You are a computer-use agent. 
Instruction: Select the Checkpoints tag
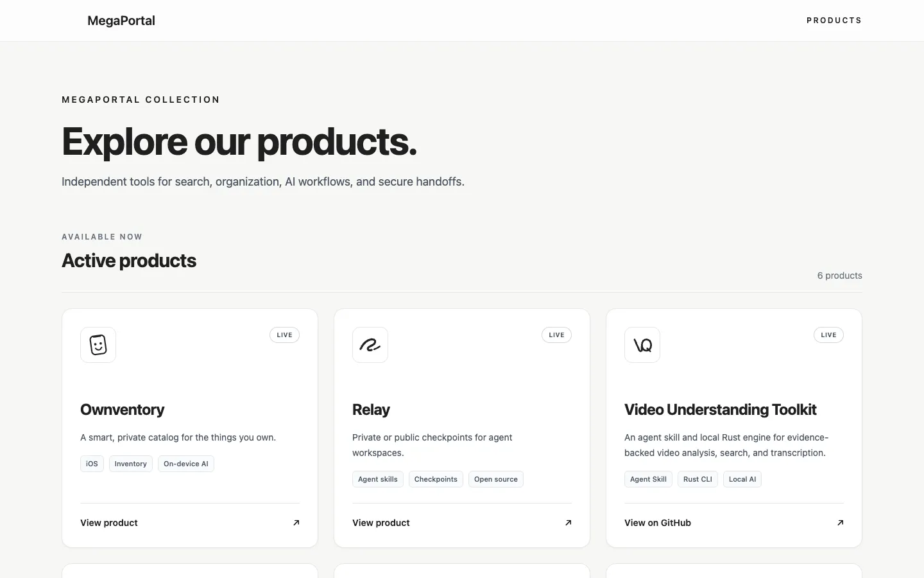[436, 479]
